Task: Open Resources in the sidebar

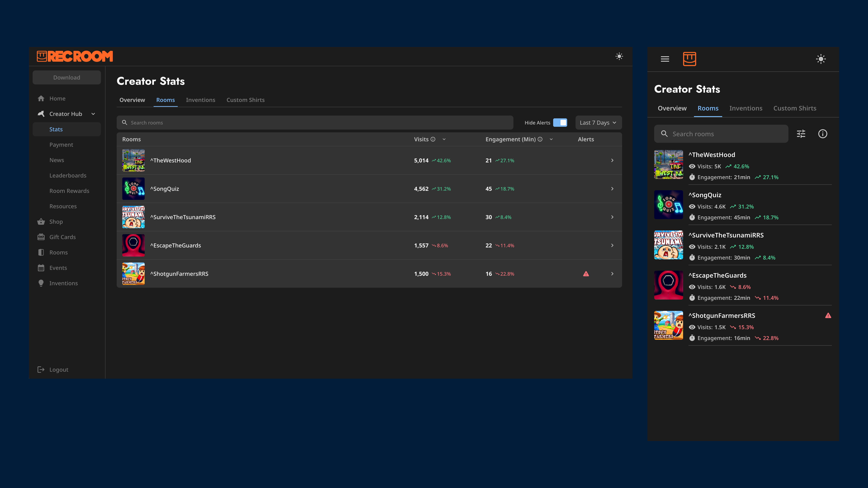Action: coord(63,206)
